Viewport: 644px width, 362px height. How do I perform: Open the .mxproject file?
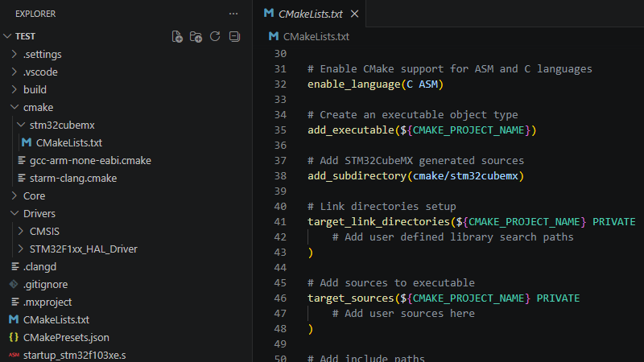pos(47,302)
